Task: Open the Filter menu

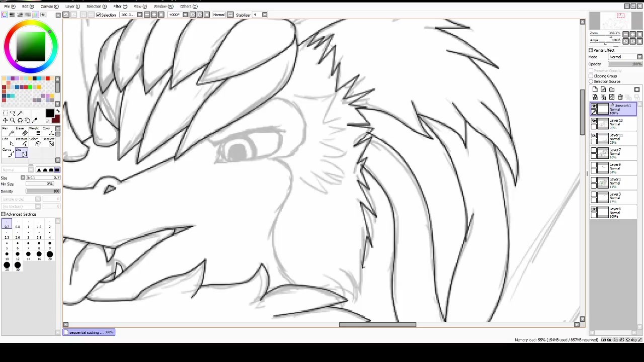Action: [120, 6]
